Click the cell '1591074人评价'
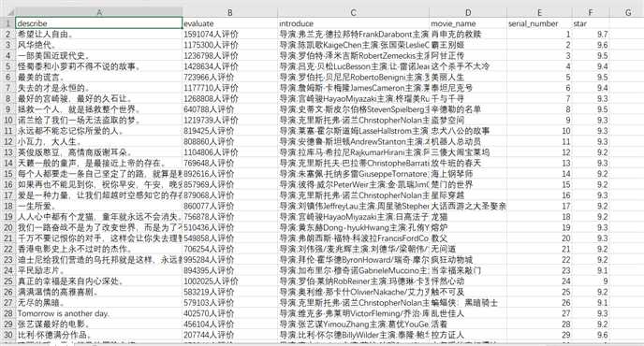Screen dimensions: 644x346 pyautogui.click(x=230, y=34)
